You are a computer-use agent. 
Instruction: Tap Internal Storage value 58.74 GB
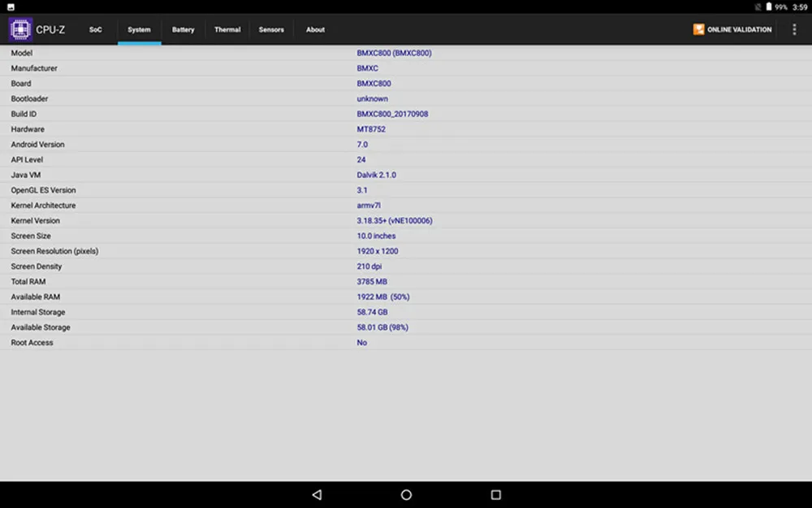373,312
